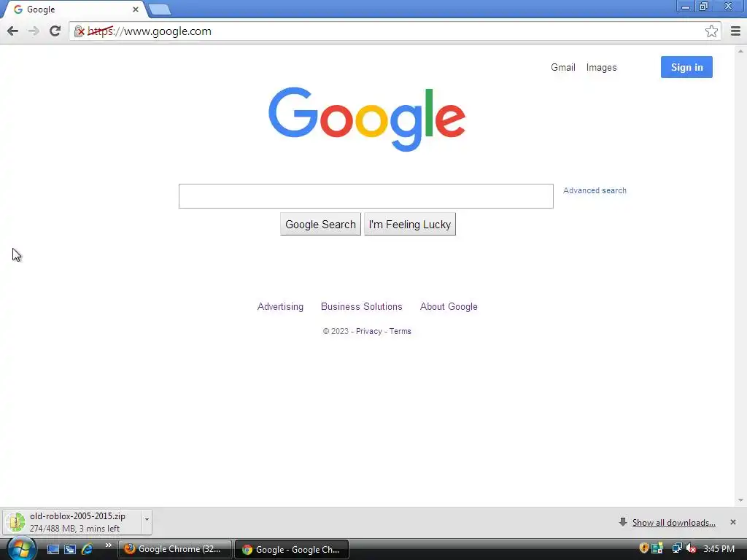Open the Advertising link
The image size is (747, 560).
pos(280,307)
